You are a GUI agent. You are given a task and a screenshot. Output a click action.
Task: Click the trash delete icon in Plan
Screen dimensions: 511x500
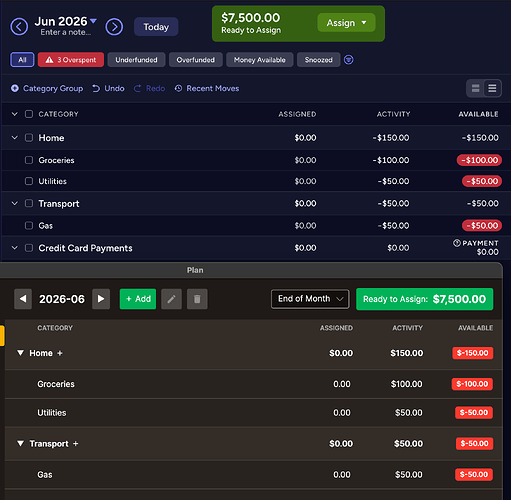pos(197,299)
